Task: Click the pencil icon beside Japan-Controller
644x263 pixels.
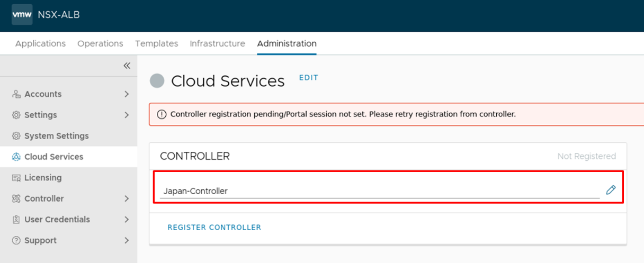Action: coord(611,190)
